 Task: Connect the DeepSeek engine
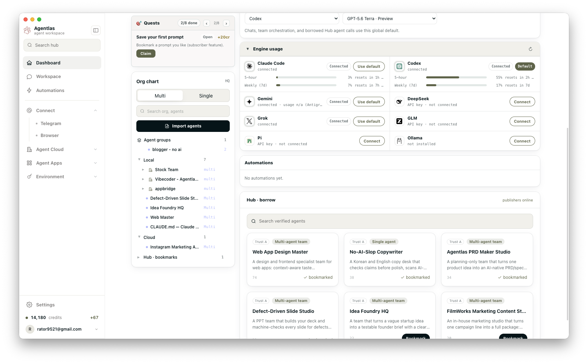pyautogui.click(x=522, y=102)
